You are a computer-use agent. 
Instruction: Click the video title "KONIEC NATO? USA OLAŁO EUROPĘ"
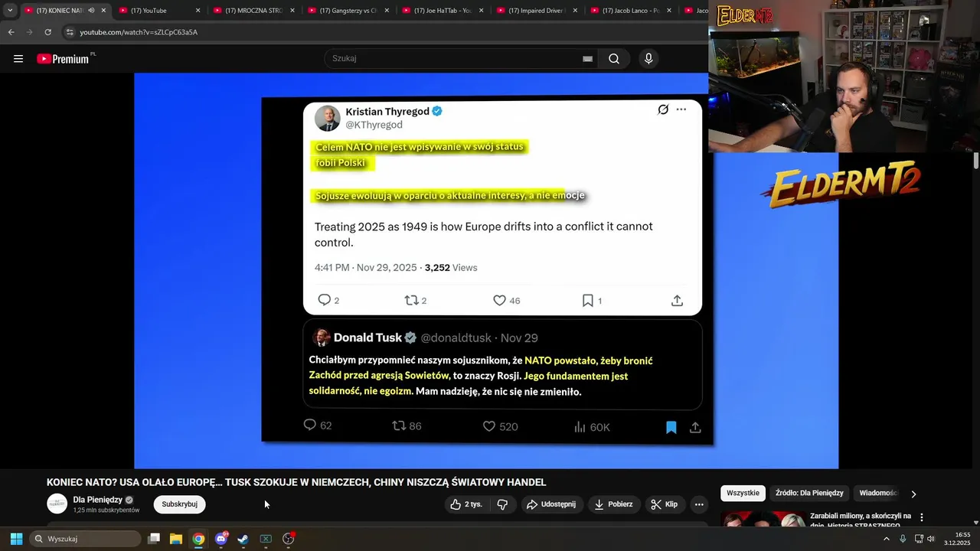[296, 482]
